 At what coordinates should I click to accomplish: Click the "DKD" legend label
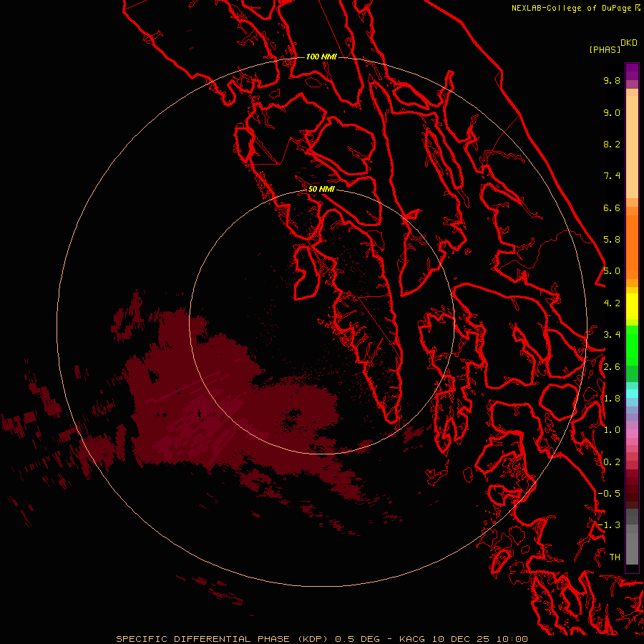[x=629, y=43]
